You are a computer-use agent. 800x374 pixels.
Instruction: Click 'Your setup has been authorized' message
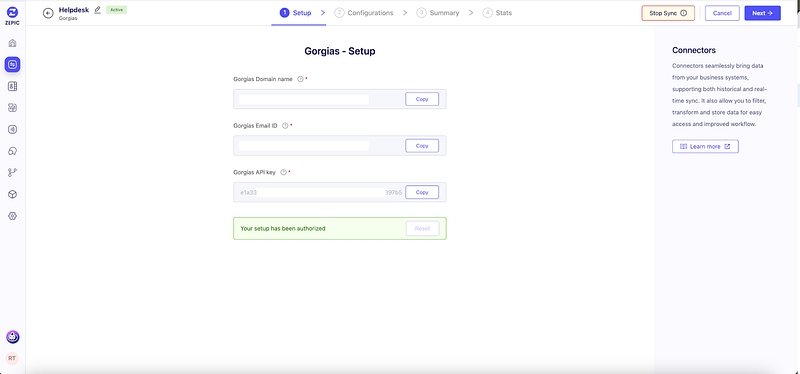(x=283, y=229)
